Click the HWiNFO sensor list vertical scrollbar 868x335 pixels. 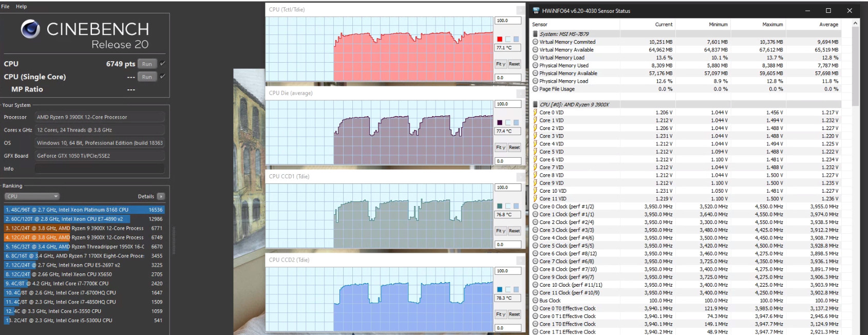click(855, 67)
